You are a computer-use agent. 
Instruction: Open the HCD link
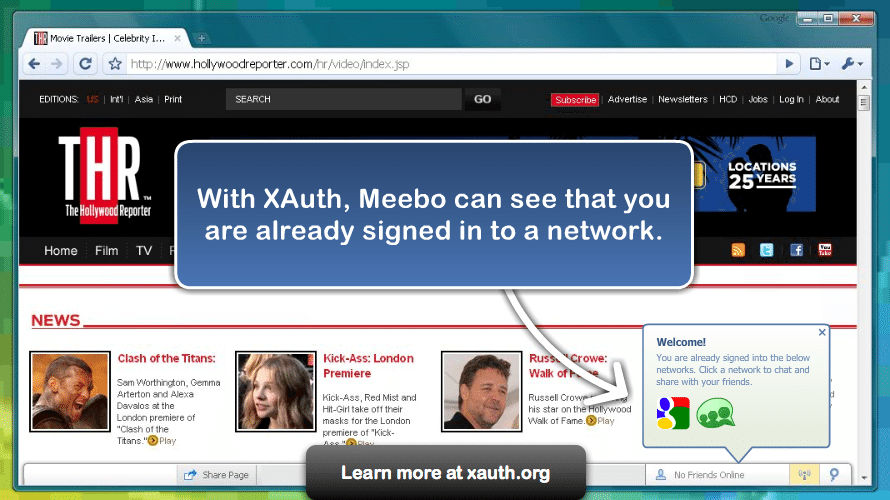728,99
